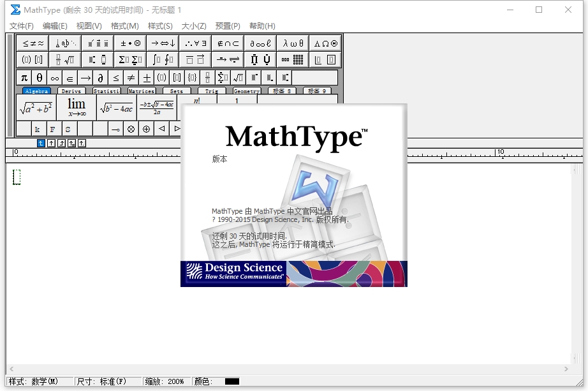Insert the infinity symbol
Viewport: 588px width, 391px height.
[55, 78]
